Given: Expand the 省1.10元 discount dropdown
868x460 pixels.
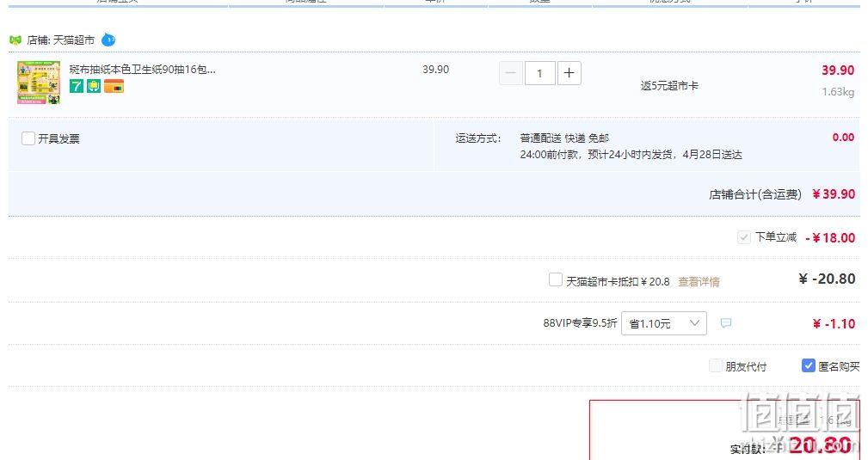Looking at the screenshot, I should [664, 323].
